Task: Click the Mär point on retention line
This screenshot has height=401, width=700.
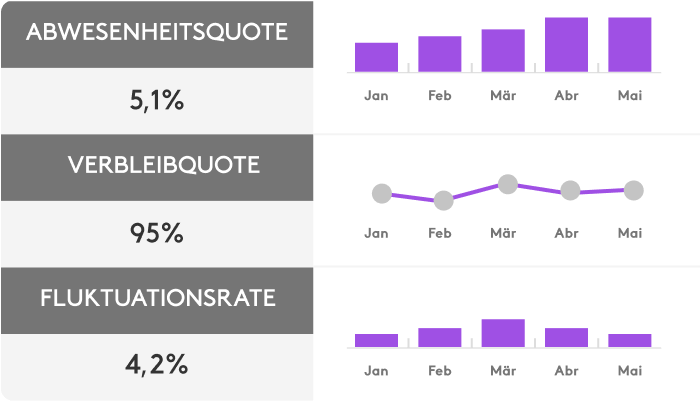Action: point(507,184)
